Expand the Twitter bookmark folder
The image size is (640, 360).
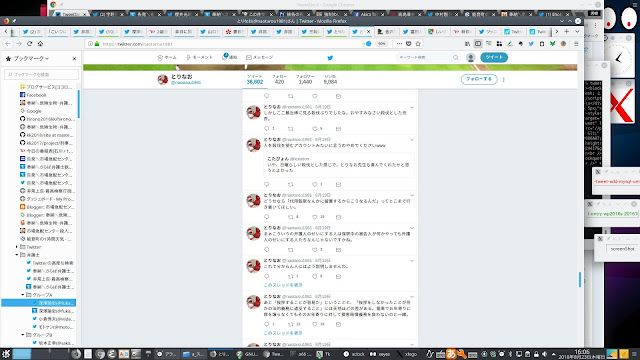[x=17, y=247]
